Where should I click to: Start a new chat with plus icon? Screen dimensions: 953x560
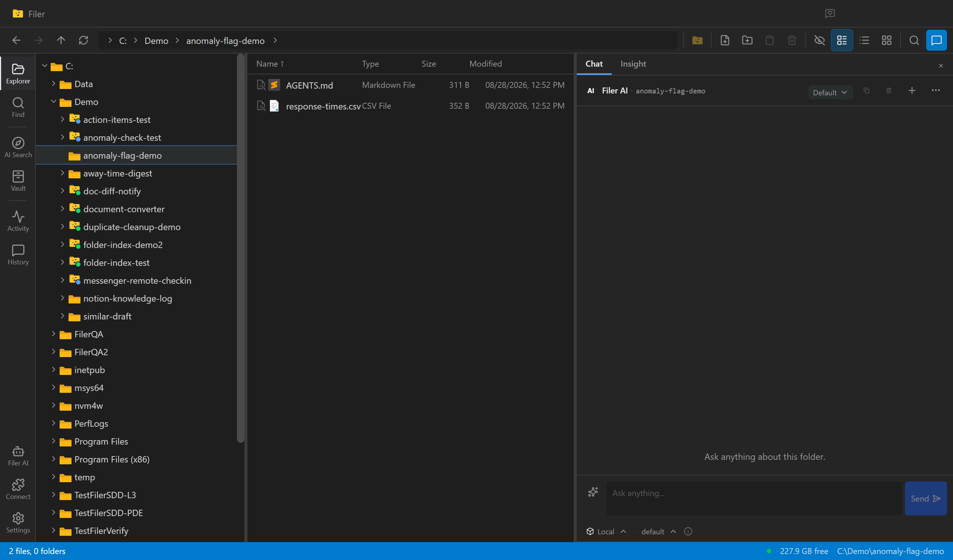[x=912, y=91]
